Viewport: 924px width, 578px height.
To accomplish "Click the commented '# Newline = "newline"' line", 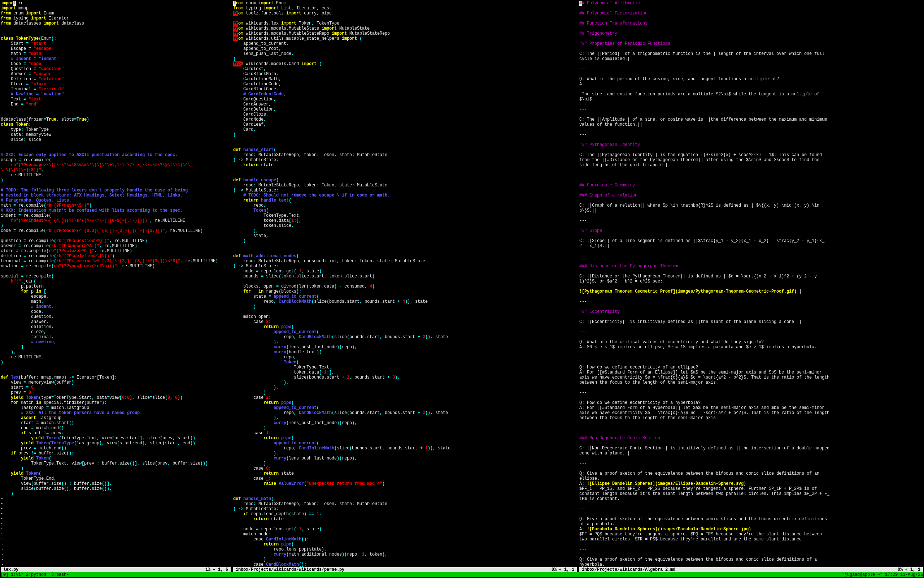I will point(37,94).
